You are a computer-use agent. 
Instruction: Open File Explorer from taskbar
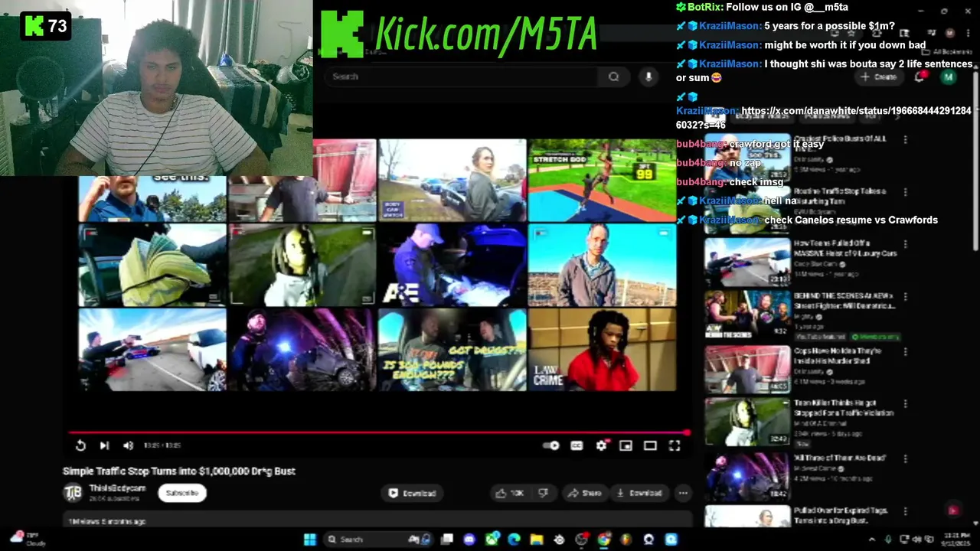(x=536, y=540)
